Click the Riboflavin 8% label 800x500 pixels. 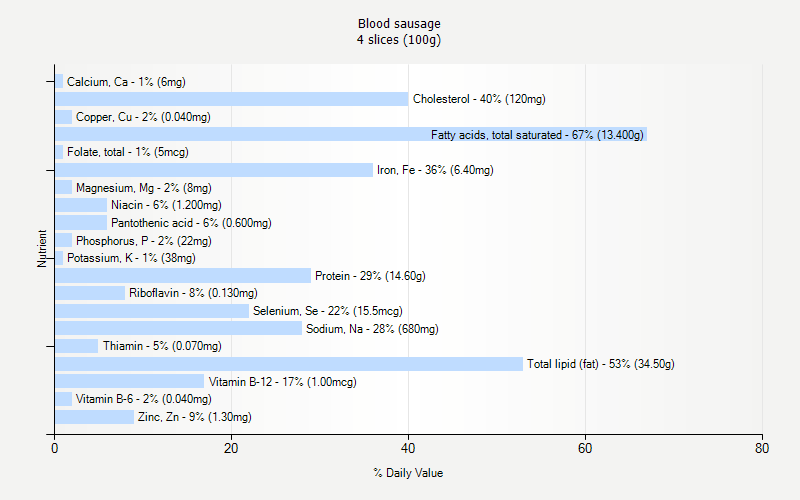(193, 294)
